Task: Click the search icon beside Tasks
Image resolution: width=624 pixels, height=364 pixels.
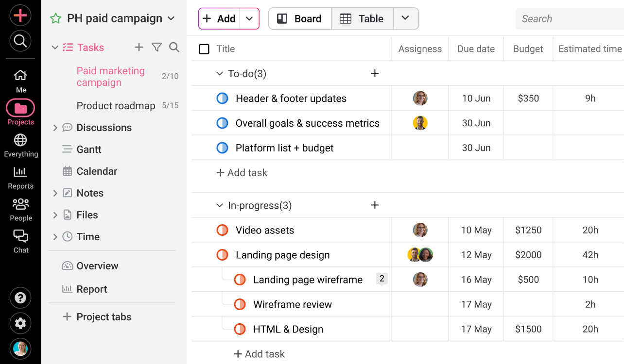Action: pos(174,47)
